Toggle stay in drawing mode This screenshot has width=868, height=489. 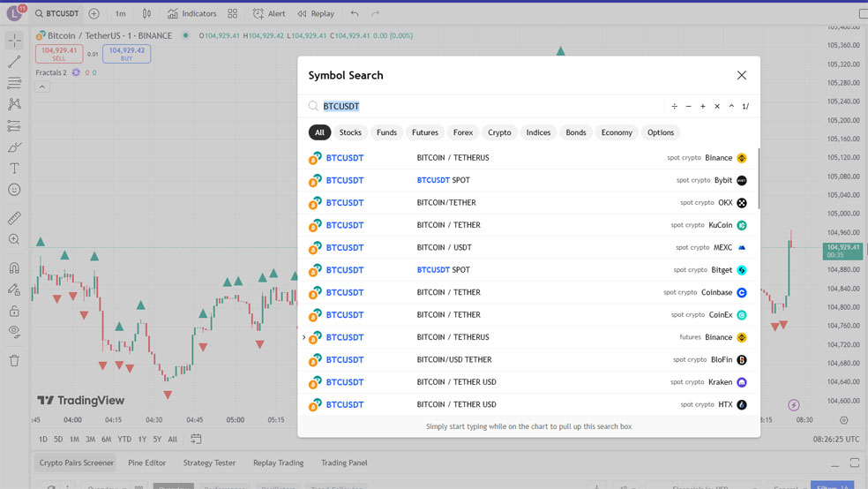[x=14, y=290]
